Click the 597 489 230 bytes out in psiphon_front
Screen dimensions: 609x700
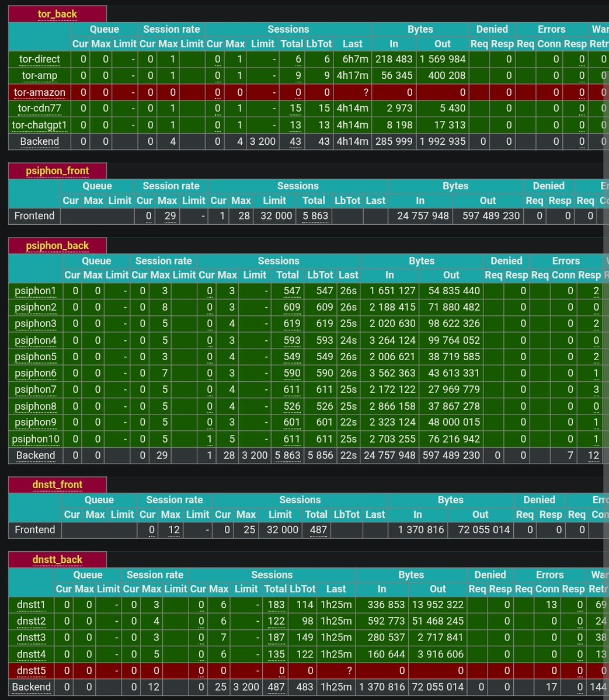coord(491,215)
